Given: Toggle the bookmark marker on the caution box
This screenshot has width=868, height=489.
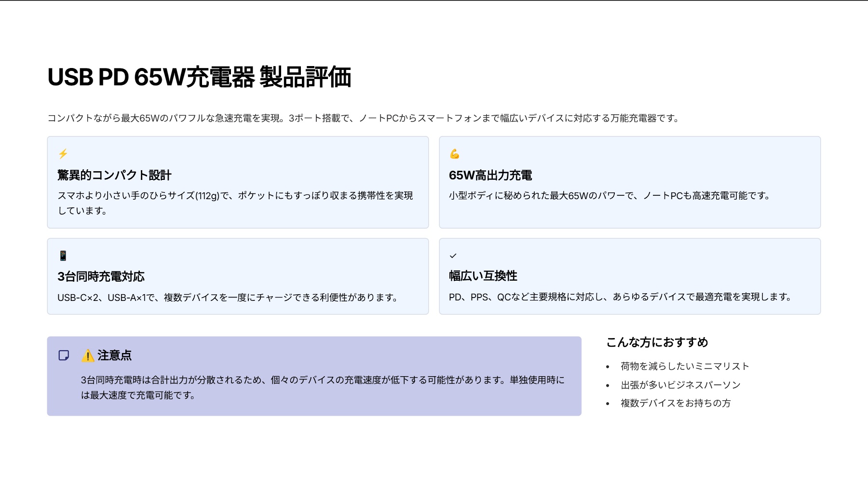Looking at the screenshot, I should click(x=64, y=355).
